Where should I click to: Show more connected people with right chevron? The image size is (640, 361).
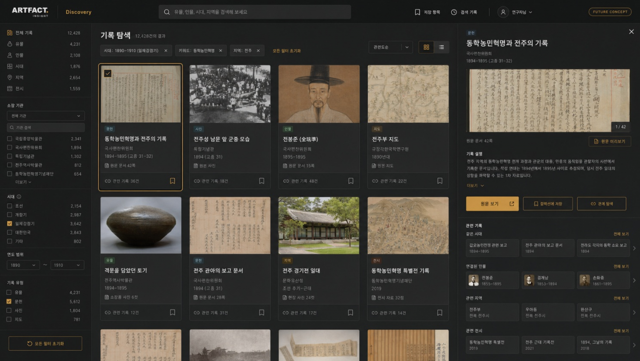[x=634, y=280]
